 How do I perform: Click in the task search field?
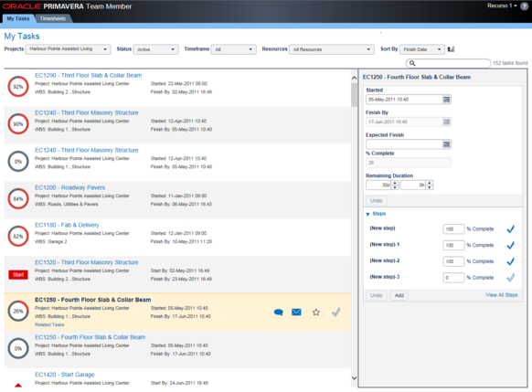[448, 63]
